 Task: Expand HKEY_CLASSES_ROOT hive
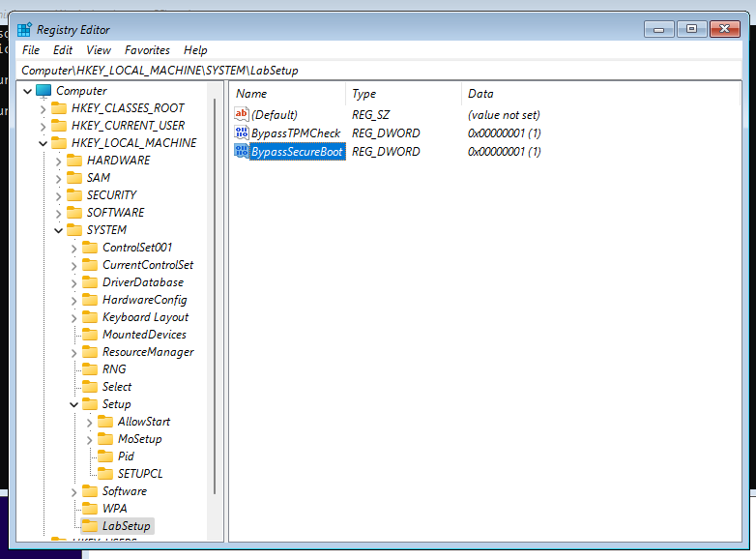[43, 109]
